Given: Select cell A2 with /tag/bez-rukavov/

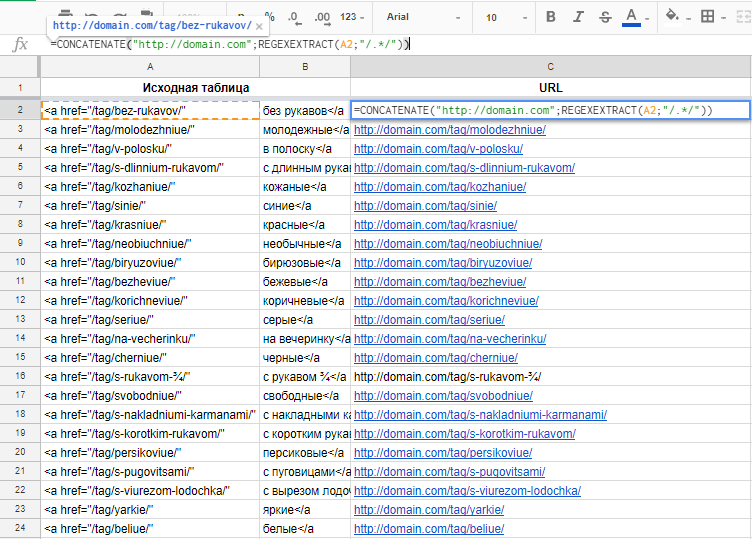Looking at the screenshot, I should [x=150, y=110].
